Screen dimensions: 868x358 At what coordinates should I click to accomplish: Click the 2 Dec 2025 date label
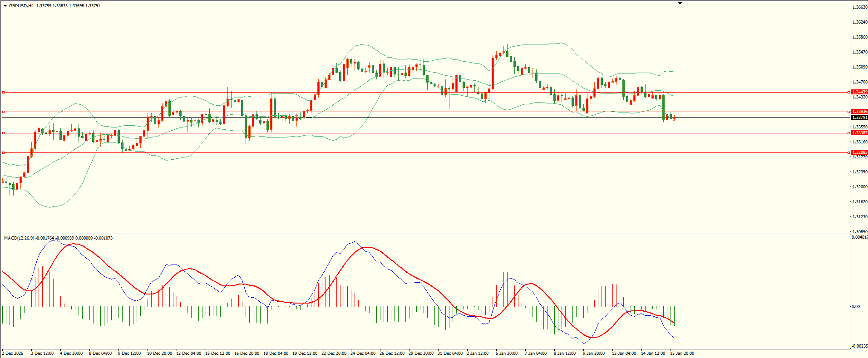point(13,353)
